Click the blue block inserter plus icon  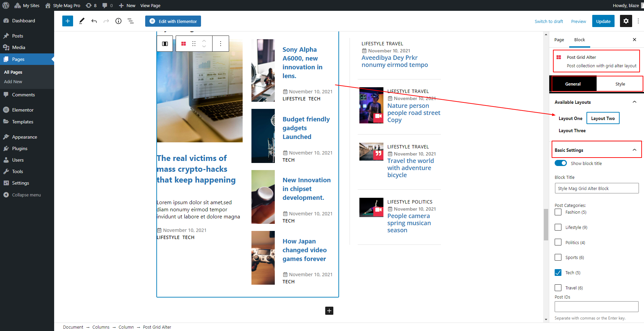point(68,21)
